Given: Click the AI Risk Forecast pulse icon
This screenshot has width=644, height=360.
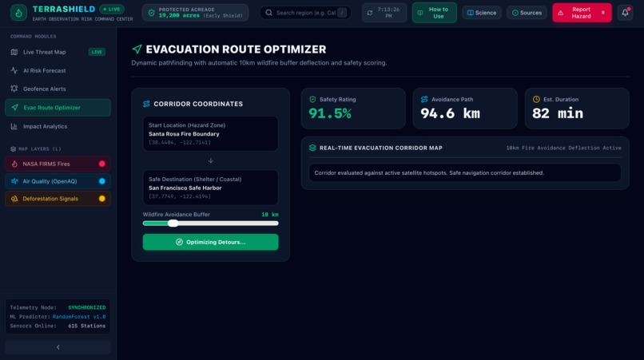Looking at the screenshot, I should coord(14,70).
